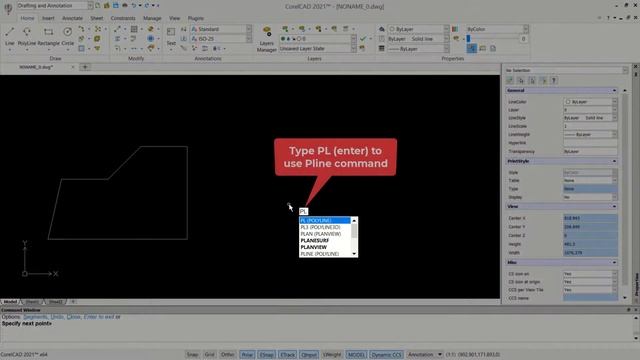Screen dimensions: 640x360
Task: Select PL (POLYLINE) in autocomplete list
Action: click(325, 220)
